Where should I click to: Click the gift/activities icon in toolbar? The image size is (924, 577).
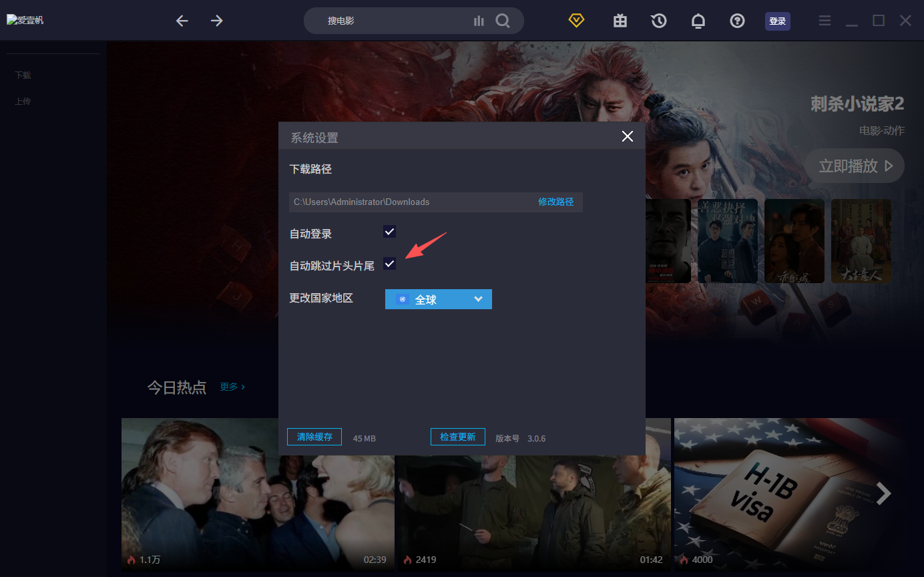coord(620,21)
